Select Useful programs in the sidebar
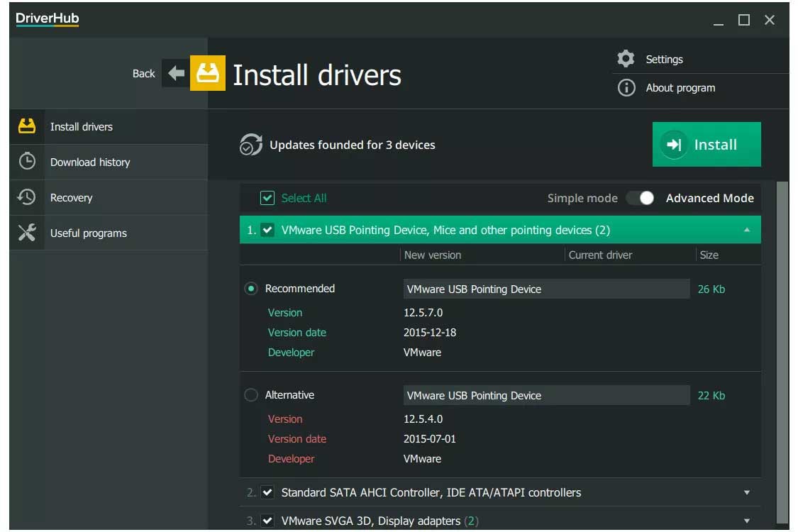The width and height of the screenshot is (798, 532). (88, 233)
